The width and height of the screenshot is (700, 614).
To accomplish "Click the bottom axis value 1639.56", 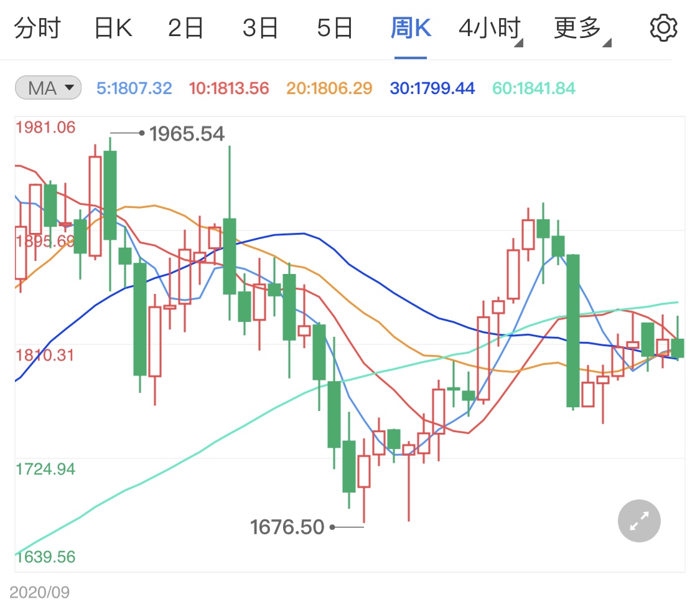I will 45,557.
